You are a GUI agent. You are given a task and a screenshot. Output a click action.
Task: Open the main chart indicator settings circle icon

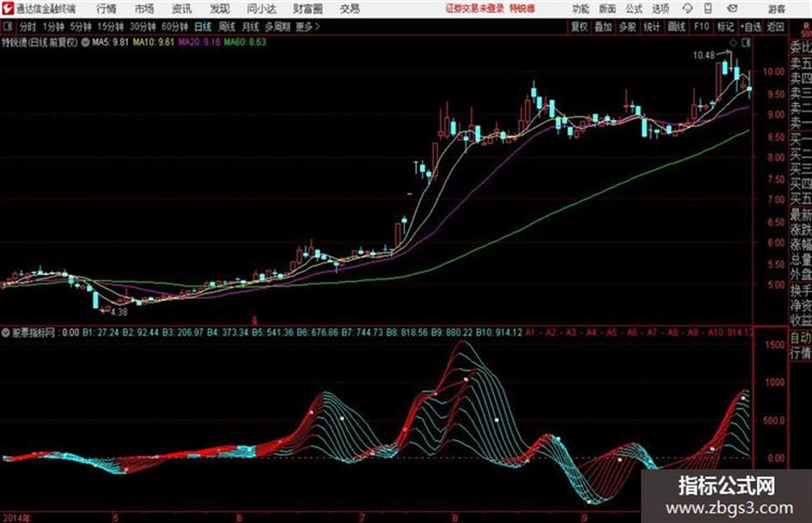(85, 42)
